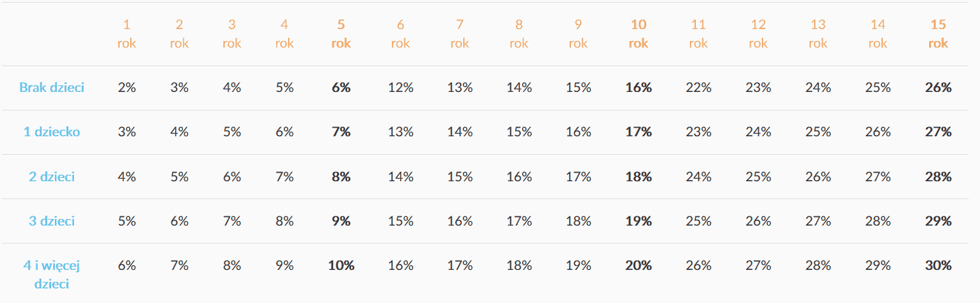Select the bold '15 rok' column header
The image size is (980, 303).
938,34
